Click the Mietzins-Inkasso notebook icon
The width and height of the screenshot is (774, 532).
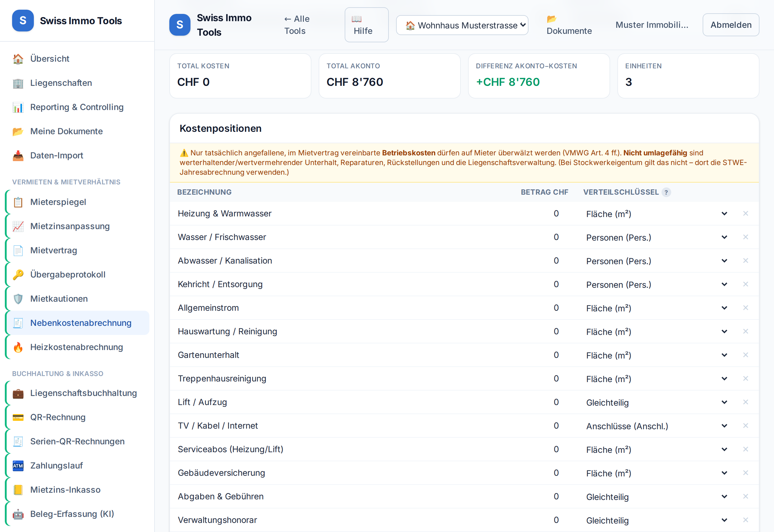[x=18, y=490]
